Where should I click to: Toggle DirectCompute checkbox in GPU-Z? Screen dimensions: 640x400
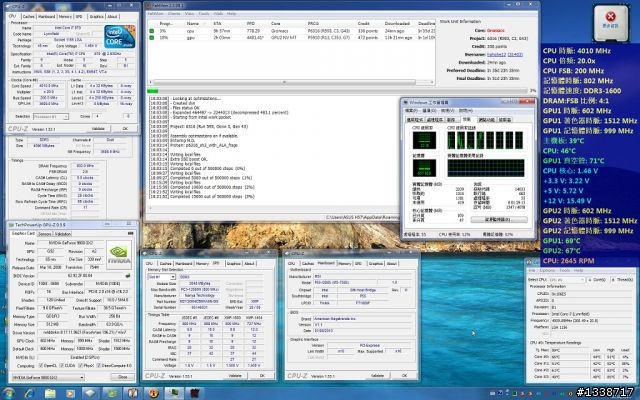(x=99, y=366)
